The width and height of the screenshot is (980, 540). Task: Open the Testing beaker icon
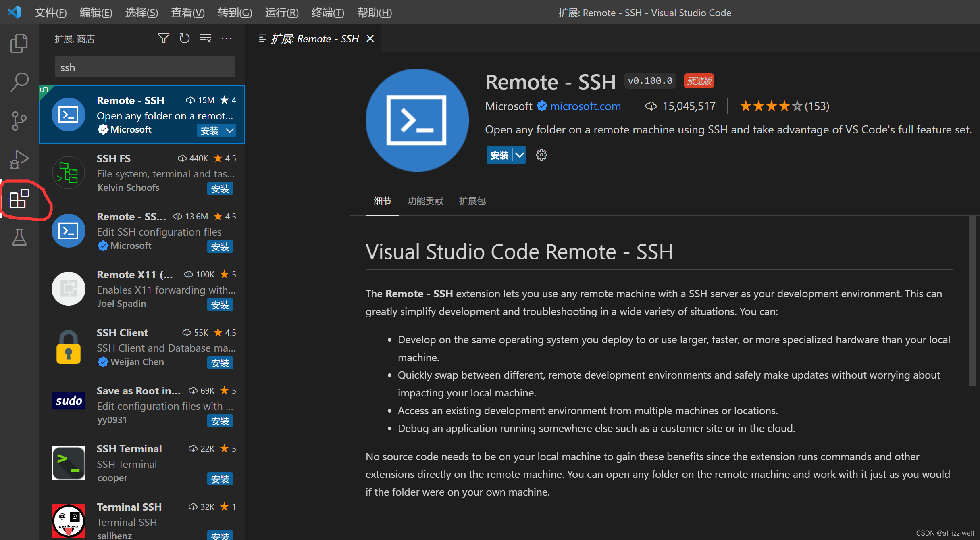point(19,237)
